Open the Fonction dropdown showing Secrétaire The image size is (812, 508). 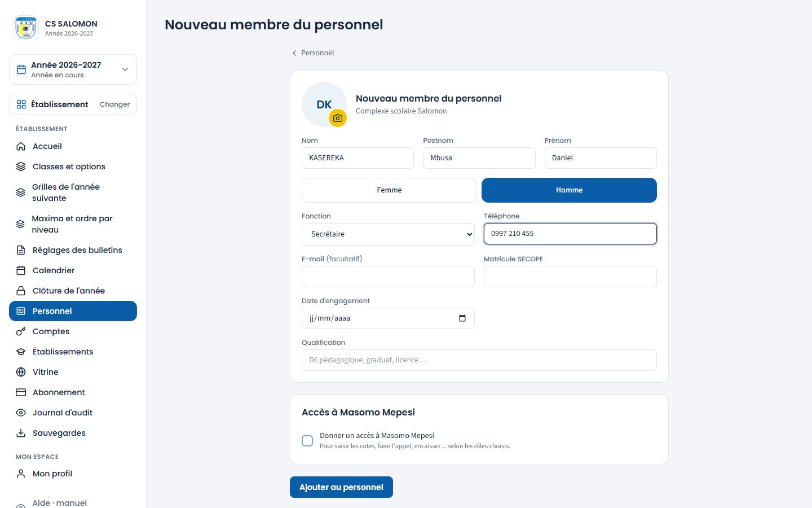388,234
